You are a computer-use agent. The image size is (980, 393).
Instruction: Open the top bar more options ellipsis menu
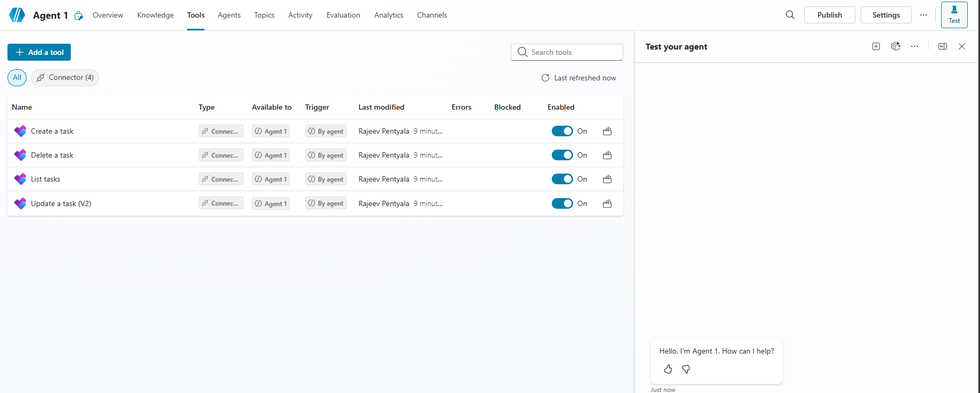tap(924, 15)
